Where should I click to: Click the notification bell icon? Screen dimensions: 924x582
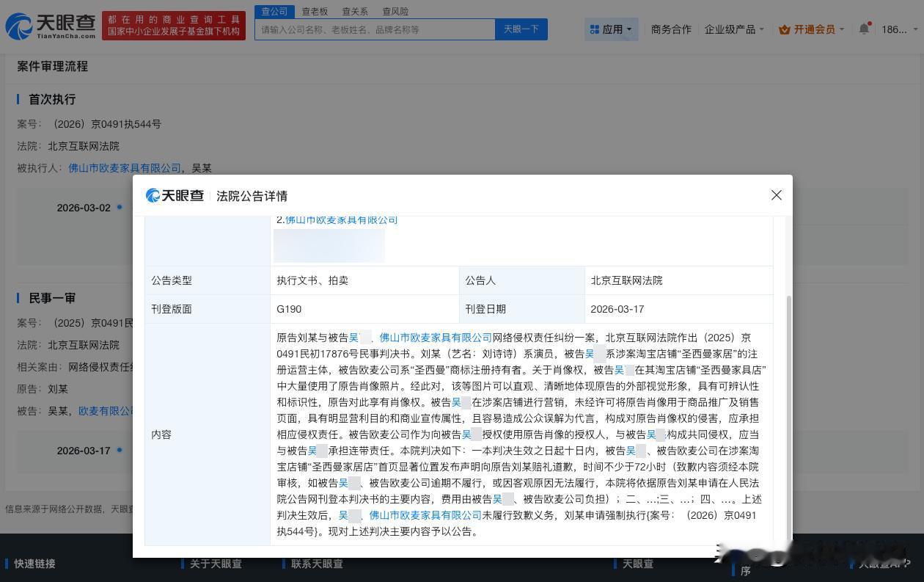[863, 28]
